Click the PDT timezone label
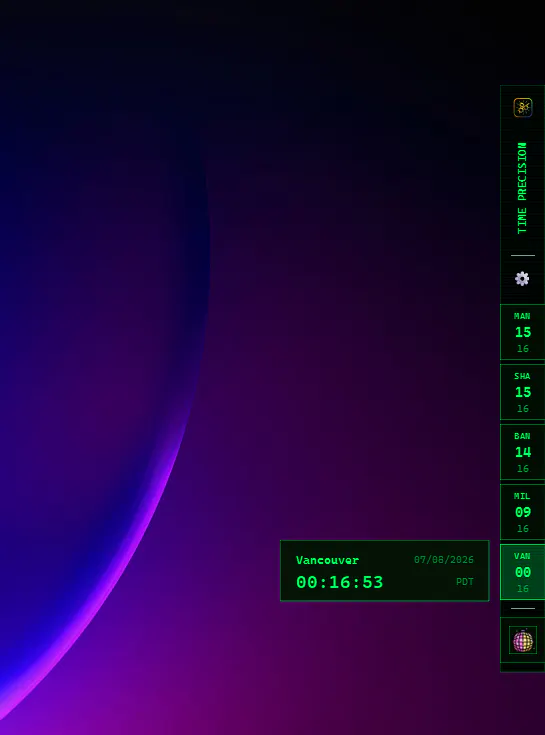This screenshot has height=735, width=545. (465, 582)
